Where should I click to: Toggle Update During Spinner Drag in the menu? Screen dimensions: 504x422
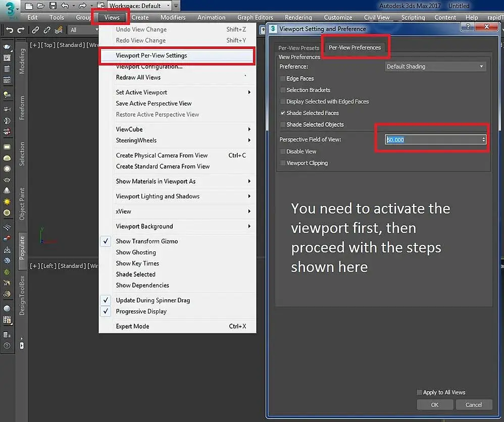point(177,300)
